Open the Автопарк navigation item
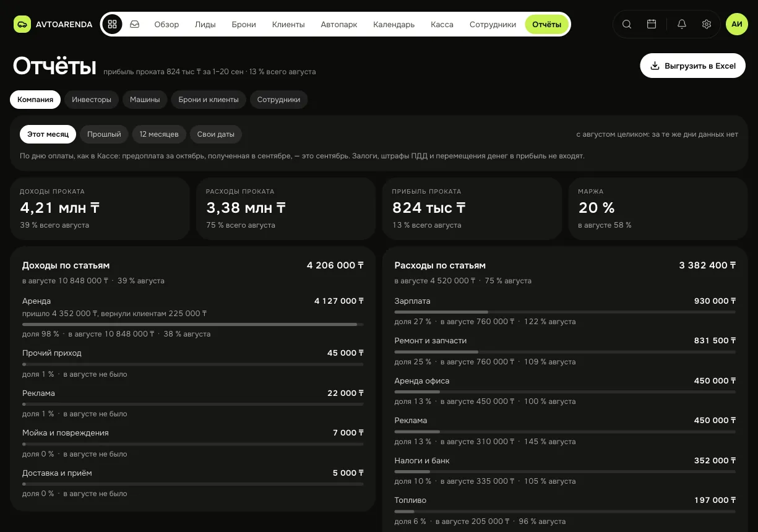Screen dimensions: 758x532 pyautogui.click(x=339, y=25)
